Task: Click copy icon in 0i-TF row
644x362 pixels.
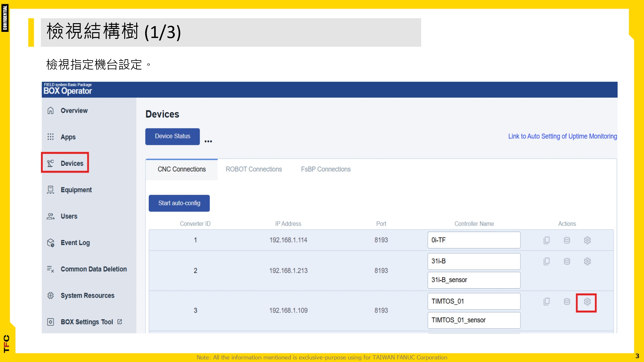Action: coord(546,240)
